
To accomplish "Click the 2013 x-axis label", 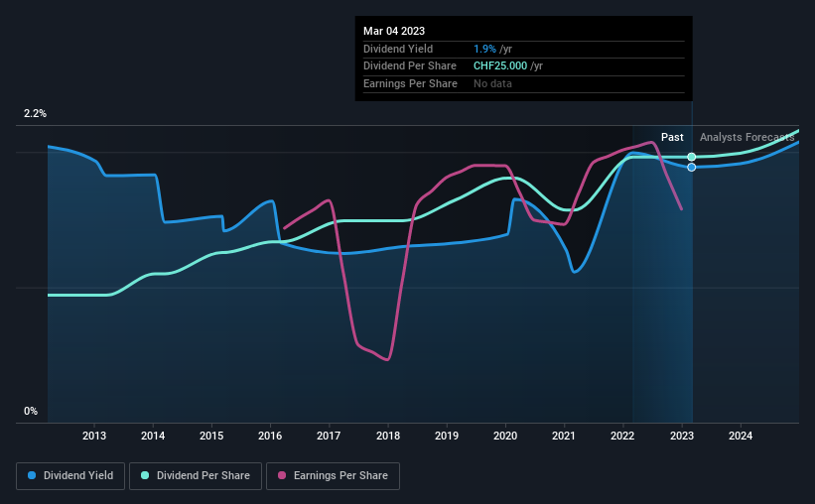I will pyautogui.click(x=94, y=436).
